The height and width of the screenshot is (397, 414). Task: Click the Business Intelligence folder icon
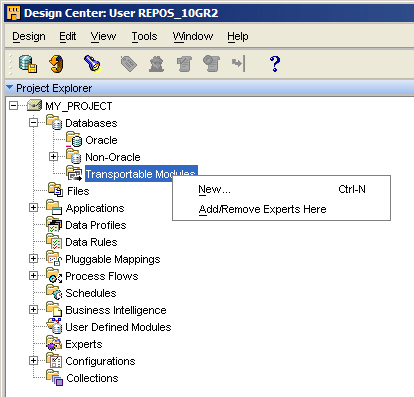(x=54, y=309)
